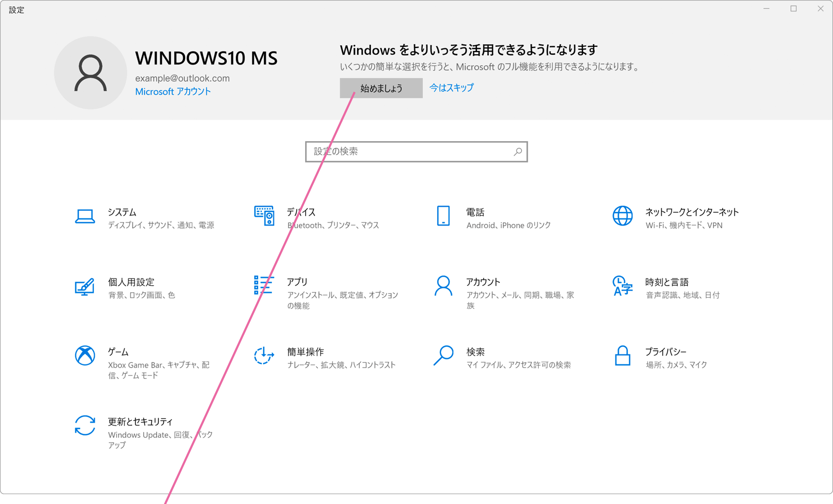Click the 場所、カメラ、マイク description
This screenshot has width=833, height=504.
click(676, 365)
